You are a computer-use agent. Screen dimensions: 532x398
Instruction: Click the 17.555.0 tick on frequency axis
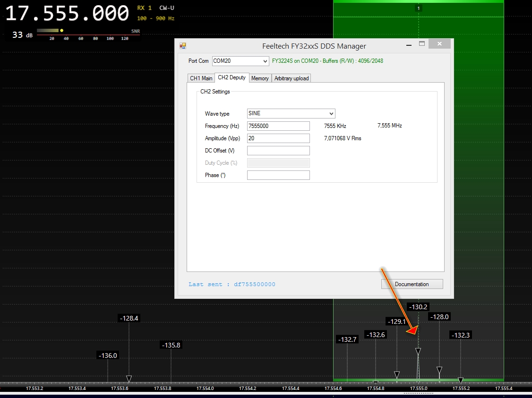[419, 389]
